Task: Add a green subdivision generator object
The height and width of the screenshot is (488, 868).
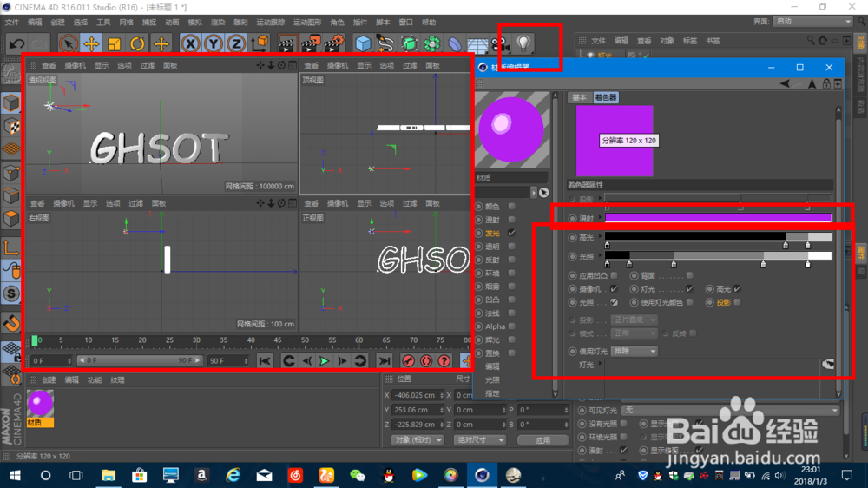Action: point(409,43)
